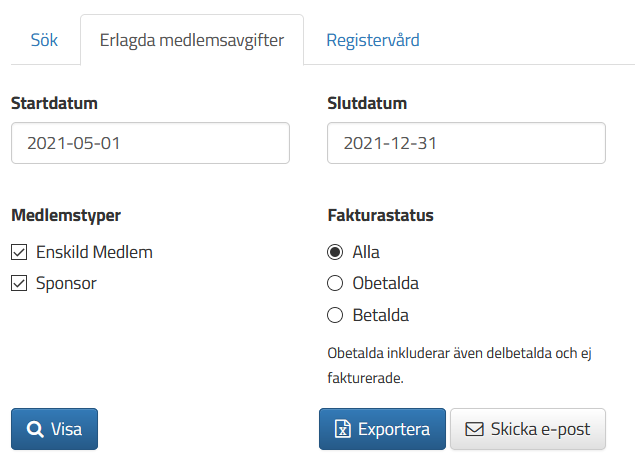Focus the Slutdatum date field
Image resolution: width=635 pixels, height=472 pixels.
(467, 143)
